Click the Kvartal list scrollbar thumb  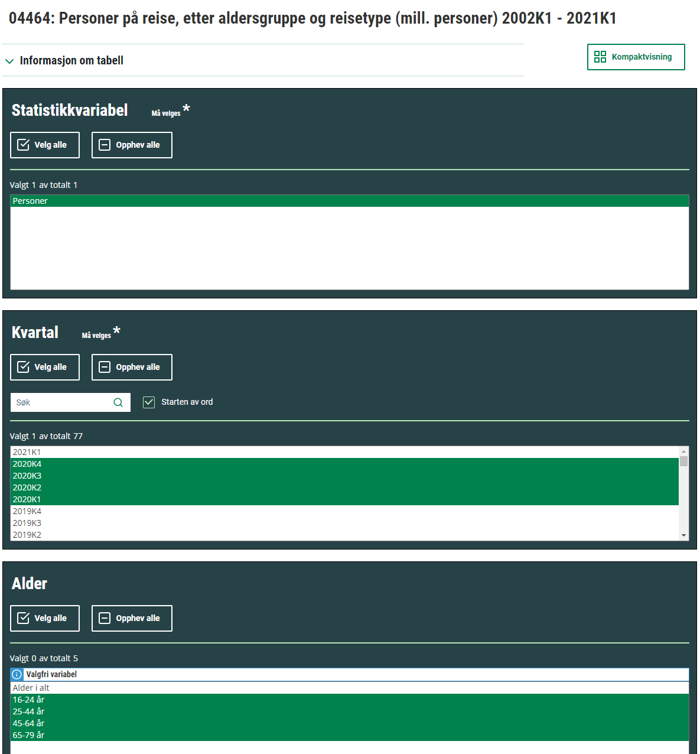click(x=684, y=461)
